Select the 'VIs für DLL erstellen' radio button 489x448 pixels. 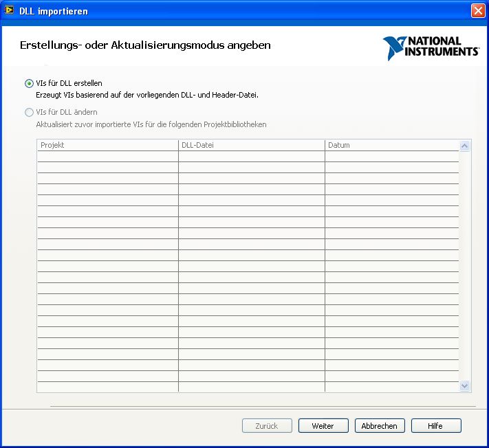(x=29, y=83)
